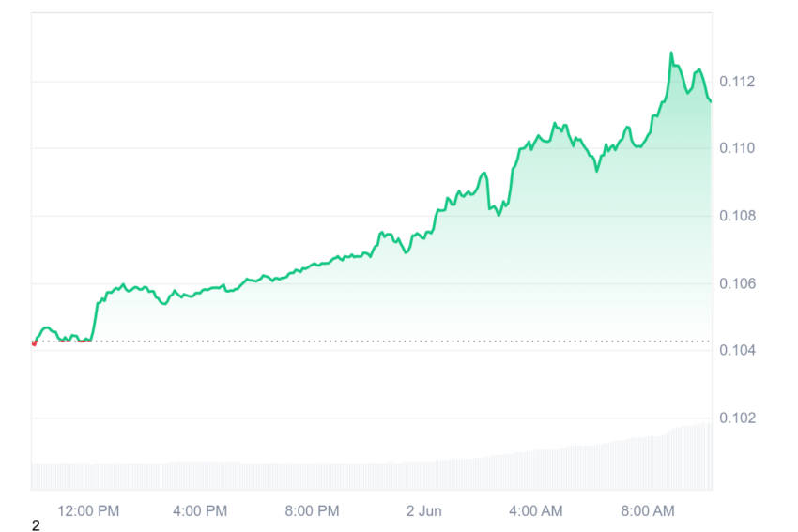Click the 0.104 price axis label
798x532 pixels.
(x=737, y=350)
